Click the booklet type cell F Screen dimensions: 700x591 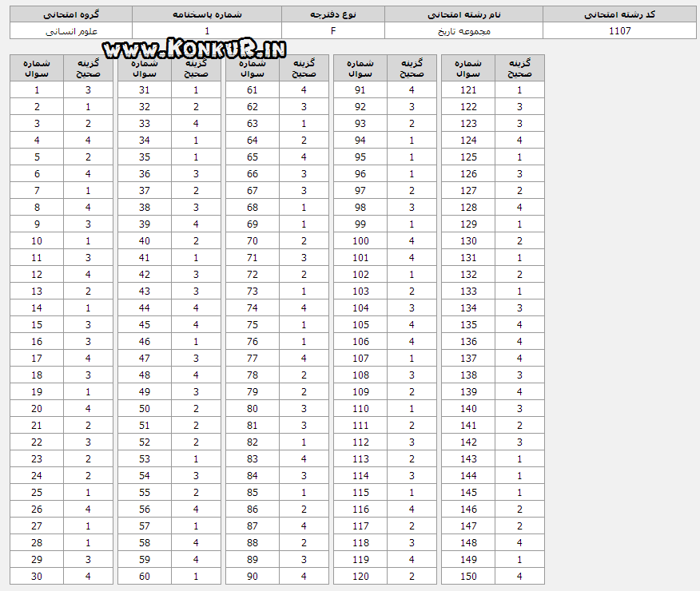(333, 31)
